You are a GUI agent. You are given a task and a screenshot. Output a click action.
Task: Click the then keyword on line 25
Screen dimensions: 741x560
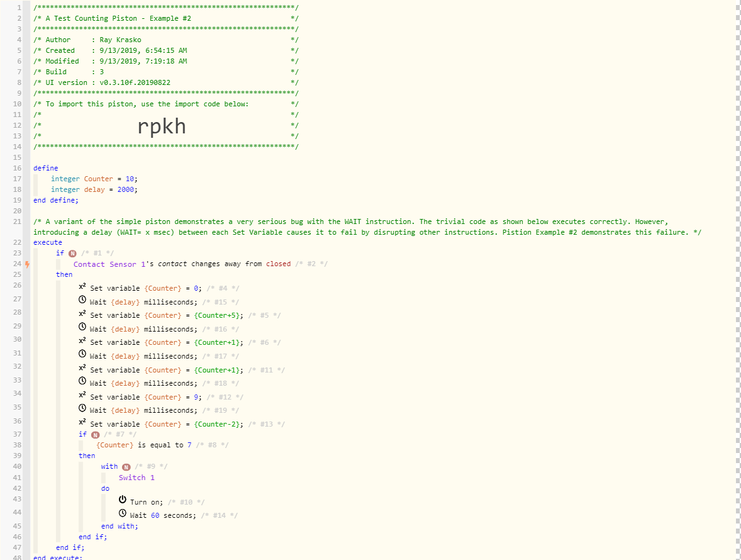[x=64, y=274]
